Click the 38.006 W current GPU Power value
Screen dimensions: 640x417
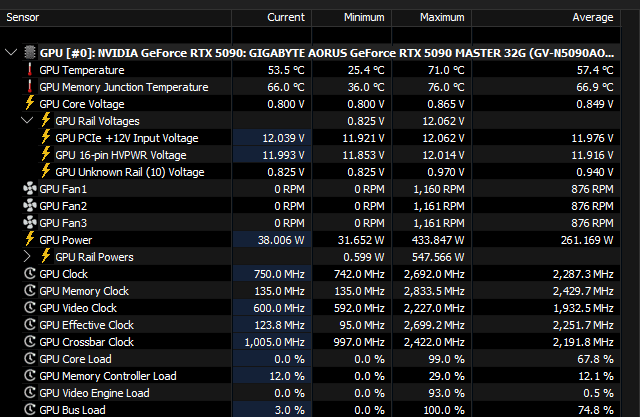pos(281,240)
